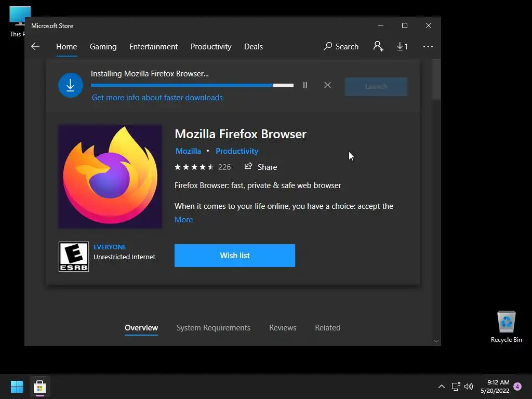The width and height of the screenshot is (532, 399).
Task: Switch to System Requirements tab
Action: (214, 328)
